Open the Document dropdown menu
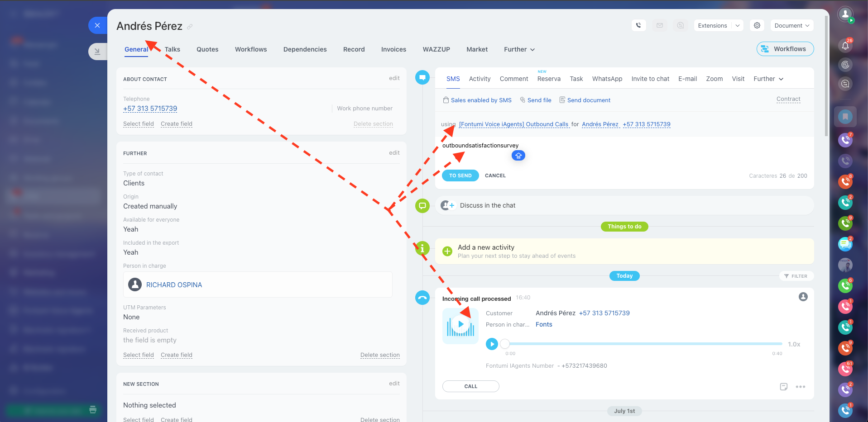The width and height of the screenshot is (868, 422). tap(791, 26)
